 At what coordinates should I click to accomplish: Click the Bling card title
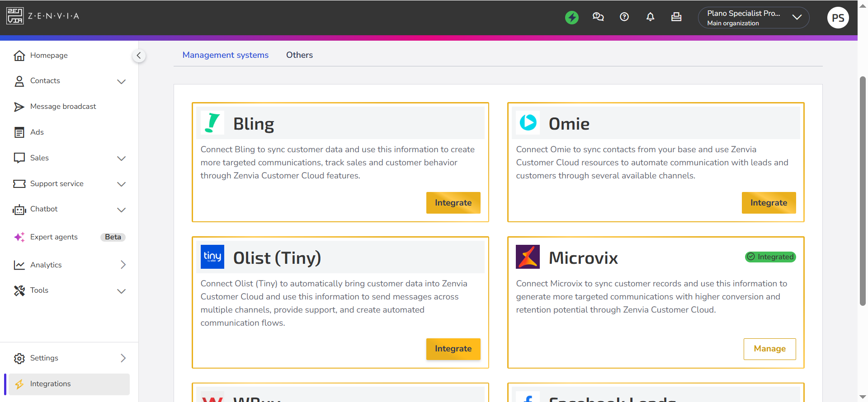pyautogui.click(x=254, y=124)
